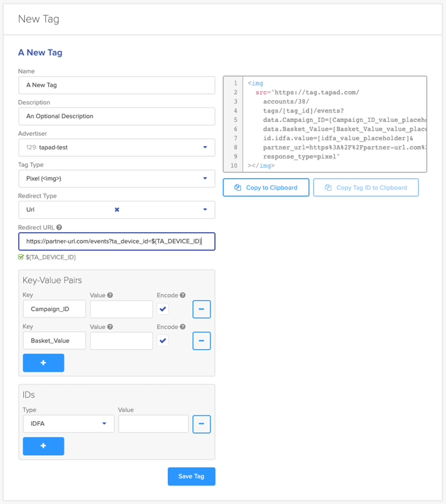Image resolution: width=446 pixels, height=504 pixels.
Task: Click the Redirect URL help question mark icon
Action: (x=59, y=228)
